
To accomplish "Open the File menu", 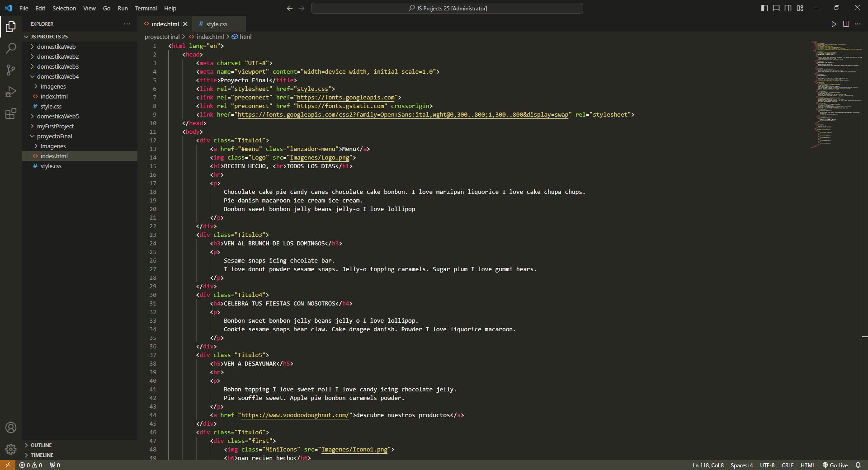I will tap(24, 8).
